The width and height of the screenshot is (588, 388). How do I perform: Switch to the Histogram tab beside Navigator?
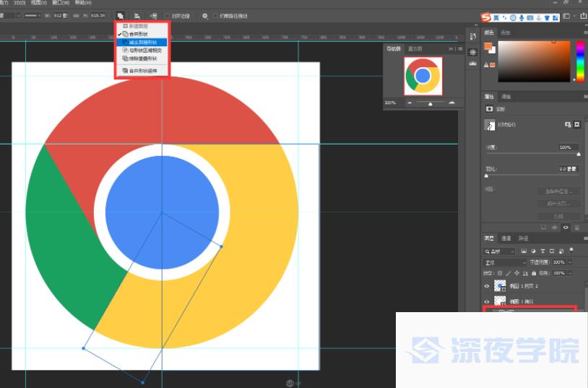pyautogui.click(x=415, y=49)
